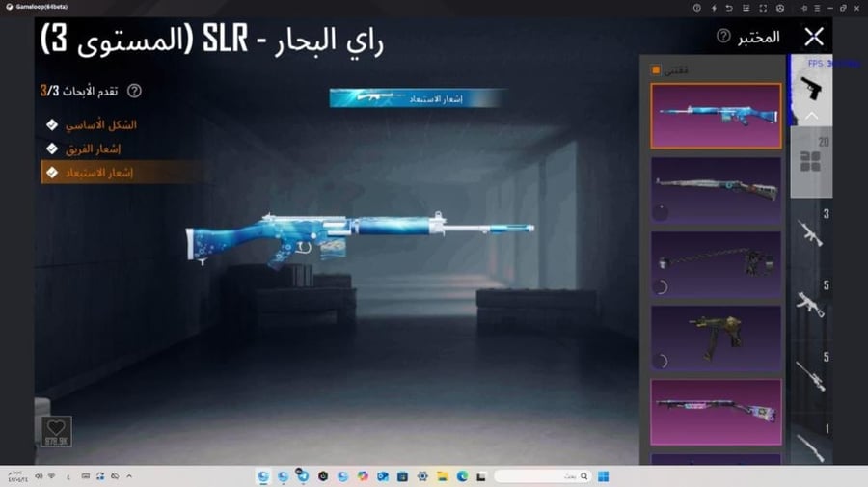This screenshot has height=487, width=868.
Task: Select the blue SLR skin thumbnail
Action: coord(716,116)
